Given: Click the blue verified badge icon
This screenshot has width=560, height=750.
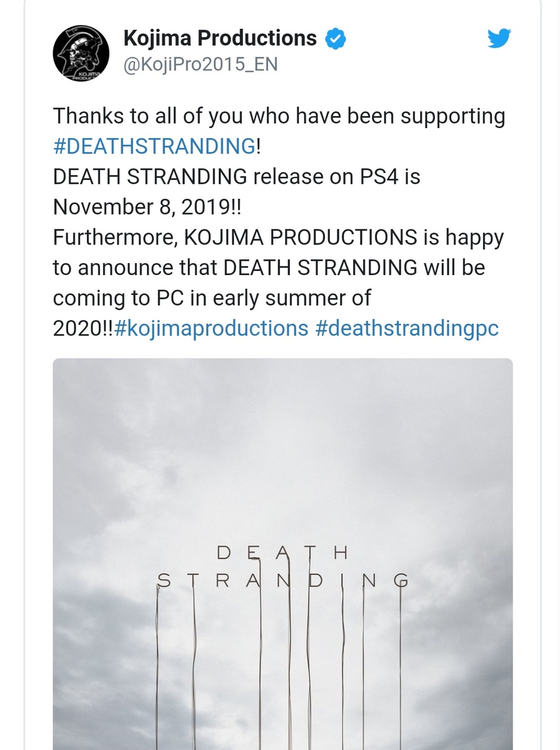Looking at the screenshot, I should pyautogui.click(x=337, y=39).
